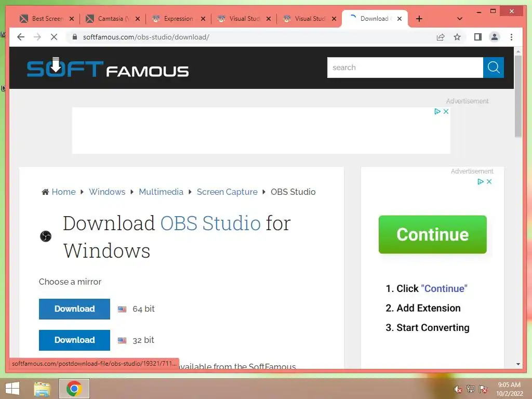532x399 pixels.
Task: Click the Multimedia breadcrumb link
Action: 161,192
